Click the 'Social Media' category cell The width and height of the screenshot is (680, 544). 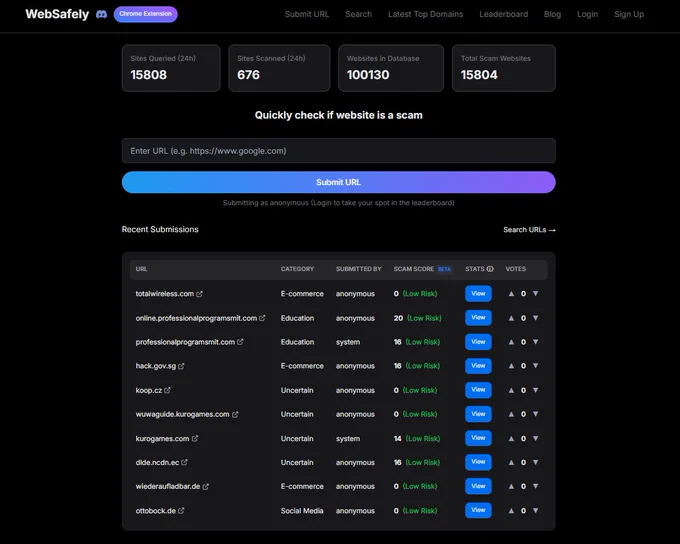(x=302, y=511)
